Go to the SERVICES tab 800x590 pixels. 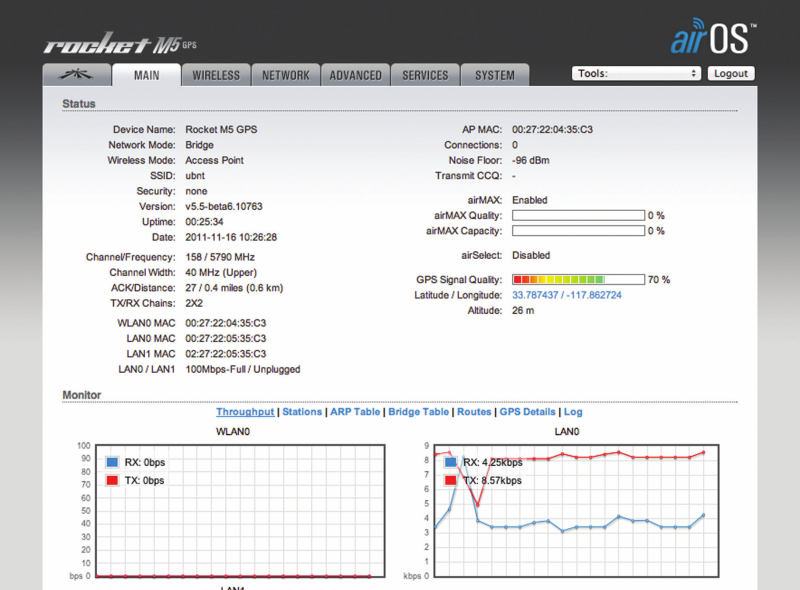tap(425, 75)
